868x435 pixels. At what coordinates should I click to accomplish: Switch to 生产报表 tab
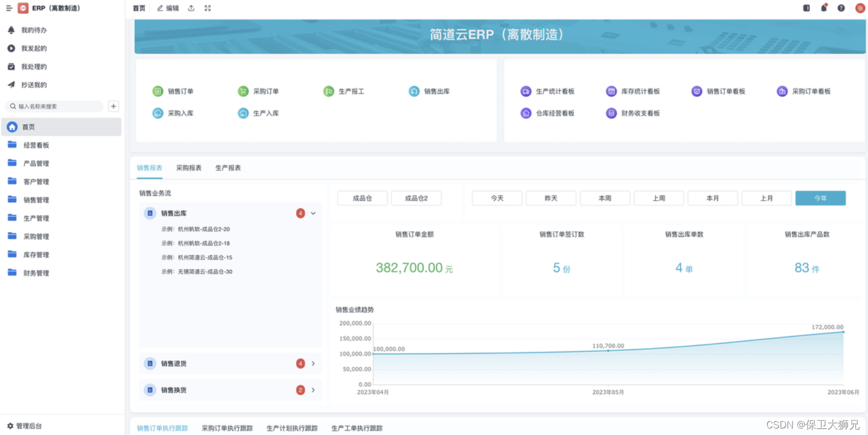pyautogui.click(x=228, y=168)
